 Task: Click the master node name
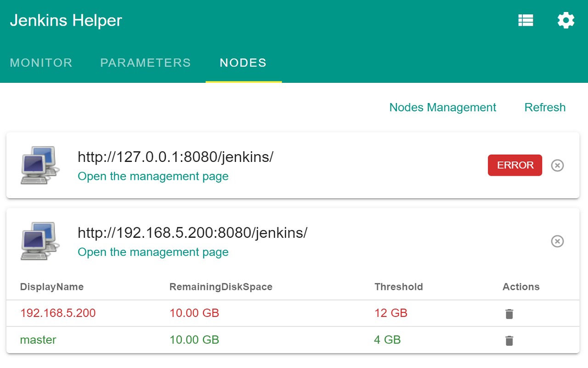click(38, 340)
